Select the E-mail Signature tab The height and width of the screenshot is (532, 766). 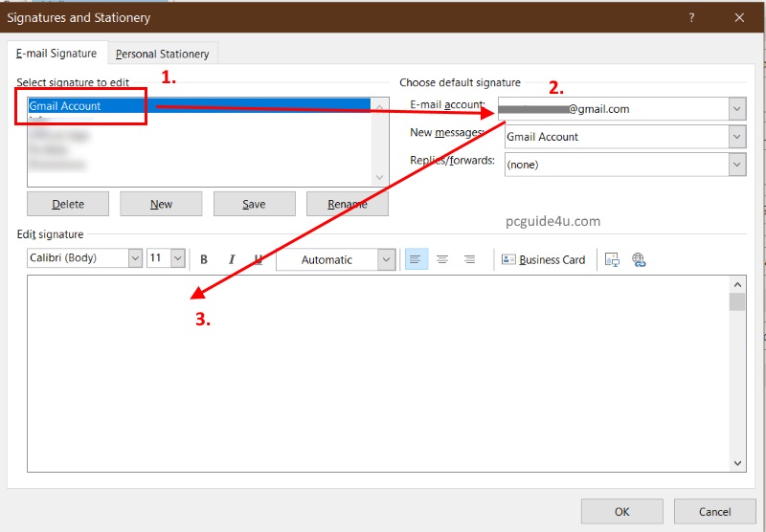pos(56,54)
